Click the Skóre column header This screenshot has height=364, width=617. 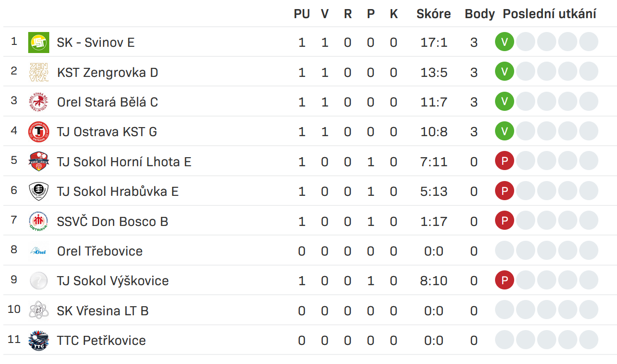point(433,14)
